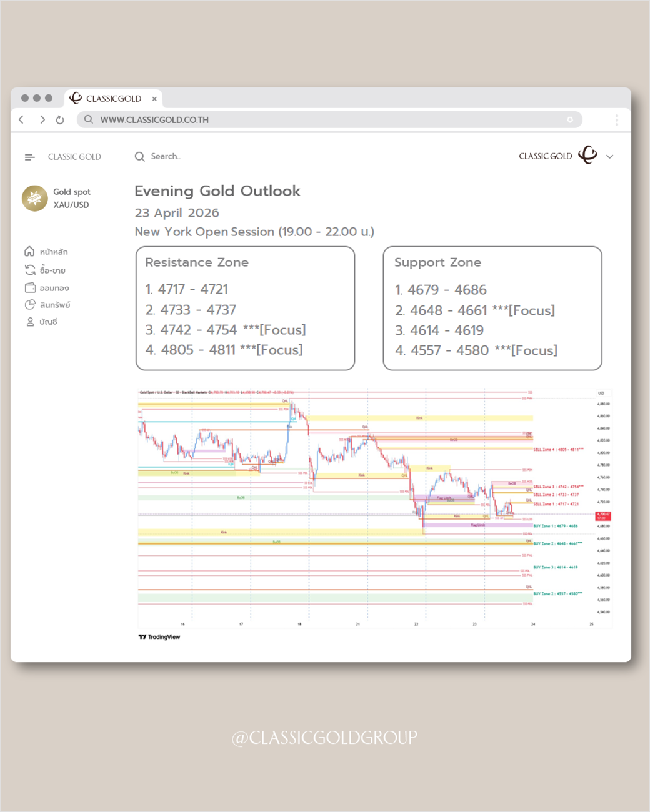Click the TradingView logo link under chart
650x812 pixels.
click(159, 636)
